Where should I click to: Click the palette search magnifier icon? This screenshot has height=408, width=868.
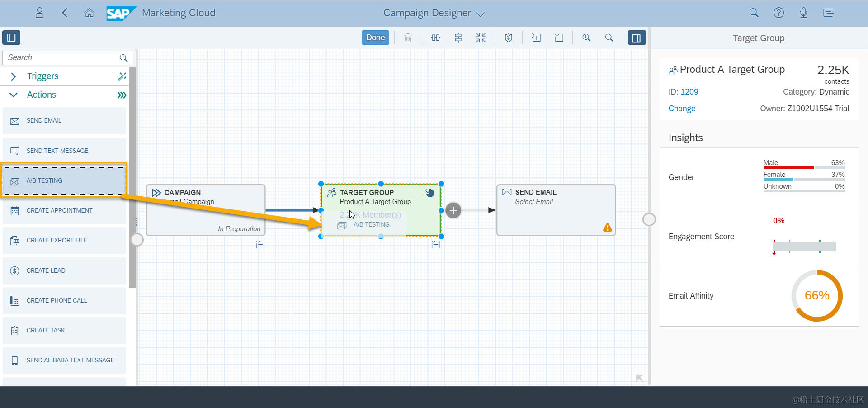point(123,58)
